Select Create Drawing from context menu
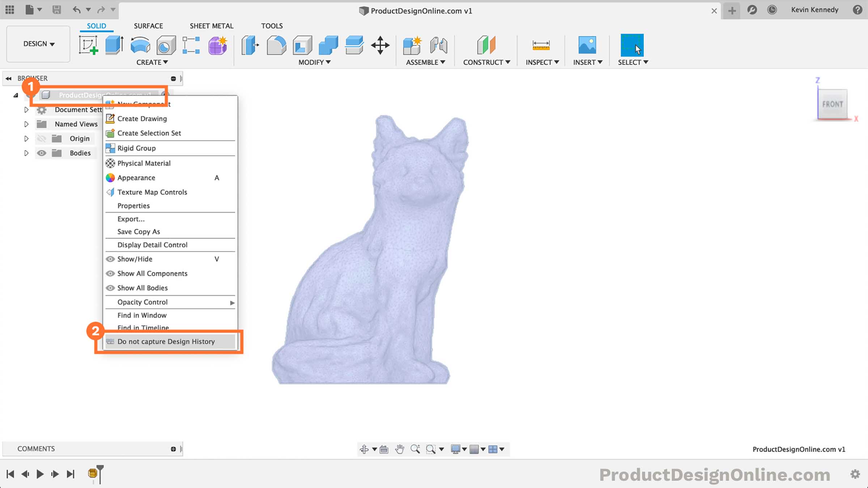 170,119
